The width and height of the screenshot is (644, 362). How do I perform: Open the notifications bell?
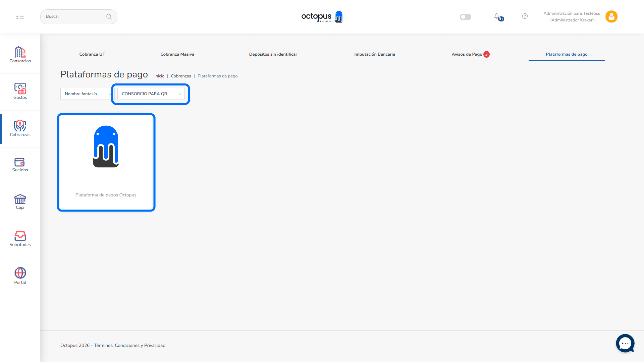[497, 16]
